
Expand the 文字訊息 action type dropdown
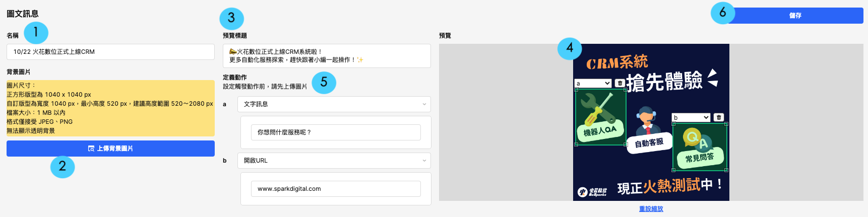[334, 104]
